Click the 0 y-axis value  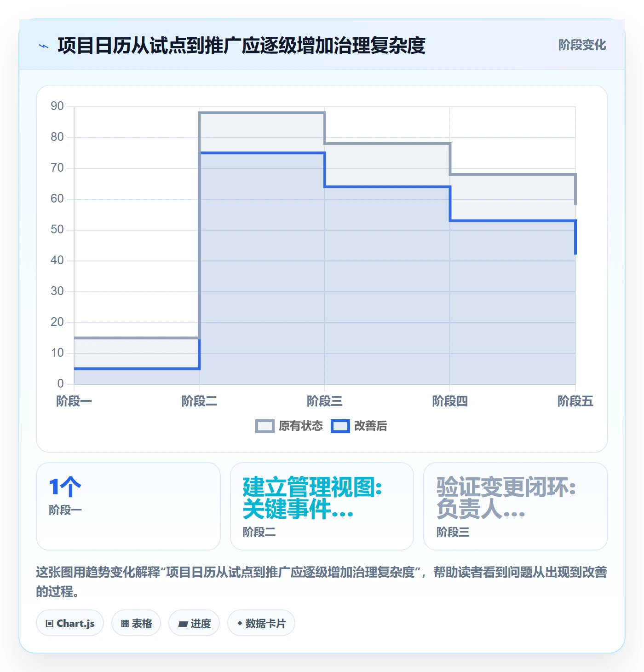pyautogui.click(x=60, y=384)
